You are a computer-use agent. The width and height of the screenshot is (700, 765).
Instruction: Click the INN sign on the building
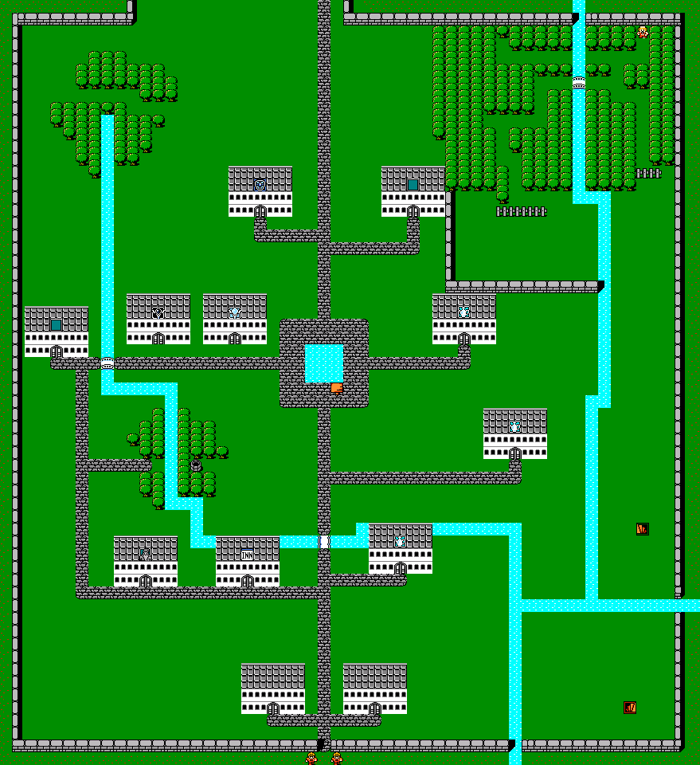coord(247,555)
